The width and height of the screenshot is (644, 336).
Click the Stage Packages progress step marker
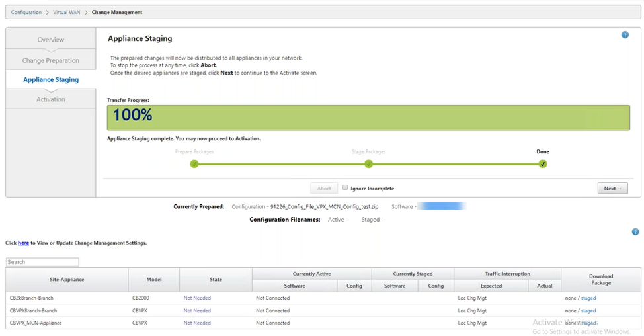coord(368,164)
